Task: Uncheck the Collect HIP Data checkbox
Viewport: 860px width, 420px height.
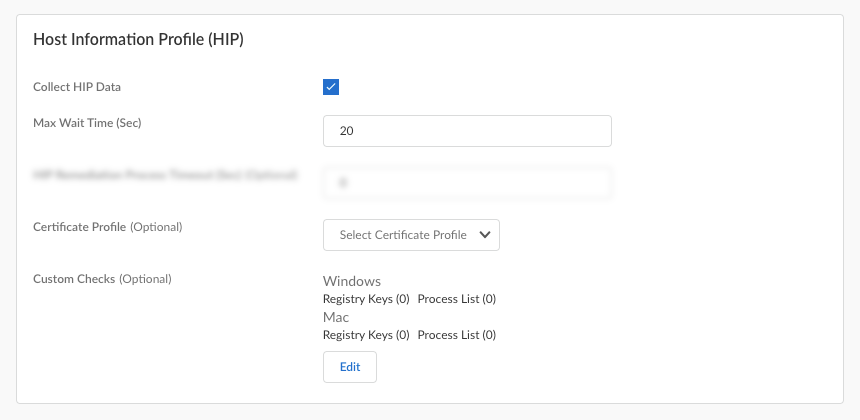Action: [331, 87]
